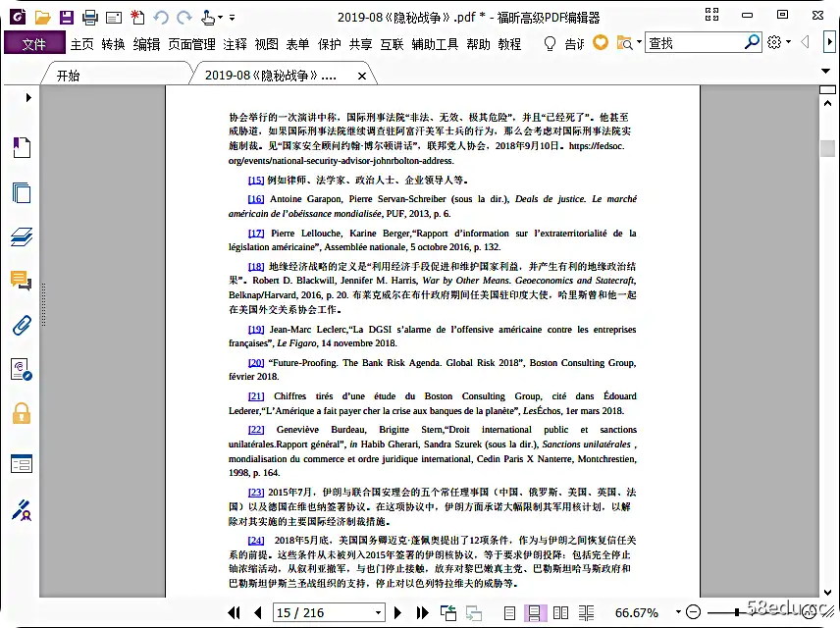Switch to the 页面管理 ribbon tab

pos(191,44)
